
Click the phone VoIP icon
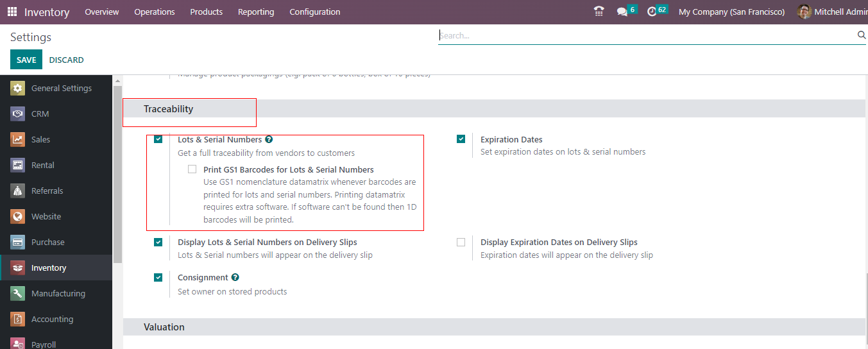[x=599, y=12]
